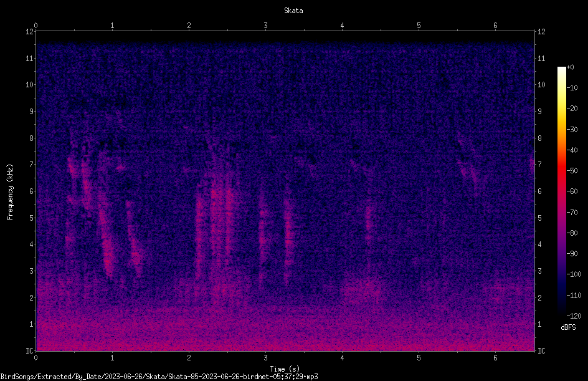Viewport: 588px width, 381px height.
Task: Click "2" on the right frequency axis
Action: (539, 297)
